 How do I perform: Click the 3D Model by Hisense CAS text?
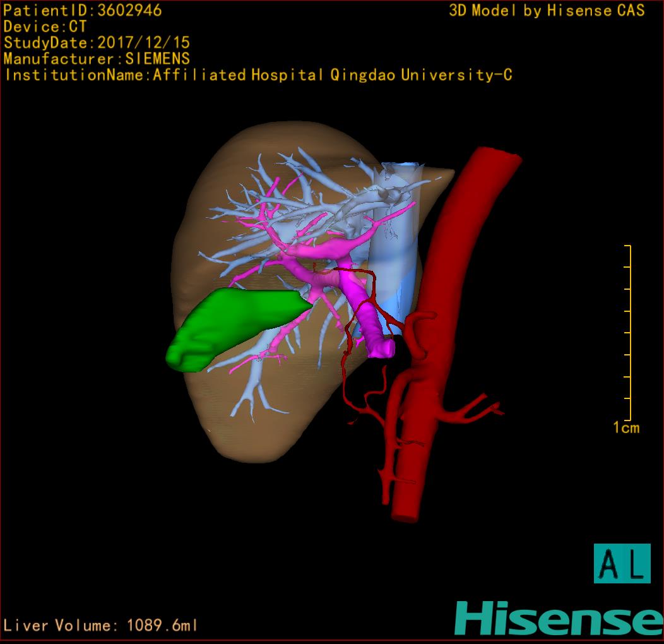[x=547, y=11]
